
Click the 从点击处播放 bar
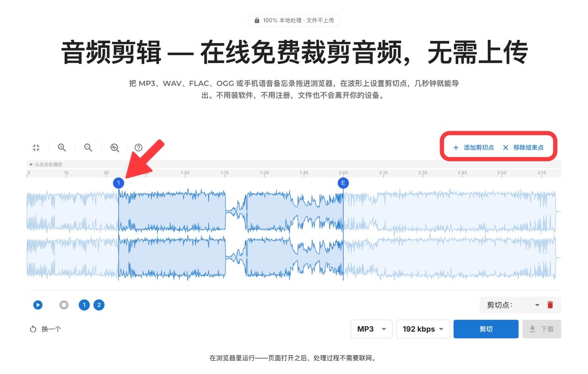294,164
